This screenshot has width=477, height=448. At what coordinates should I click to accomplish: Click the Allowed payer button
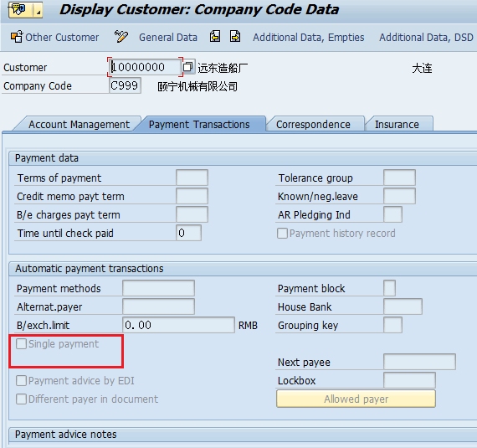[356, 399]
